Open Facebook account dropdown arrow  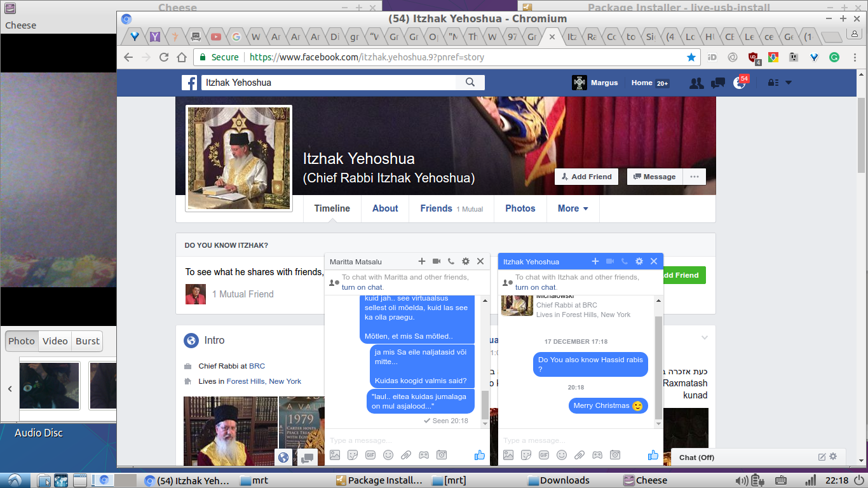pyautogui.click(x=789, y=83)
